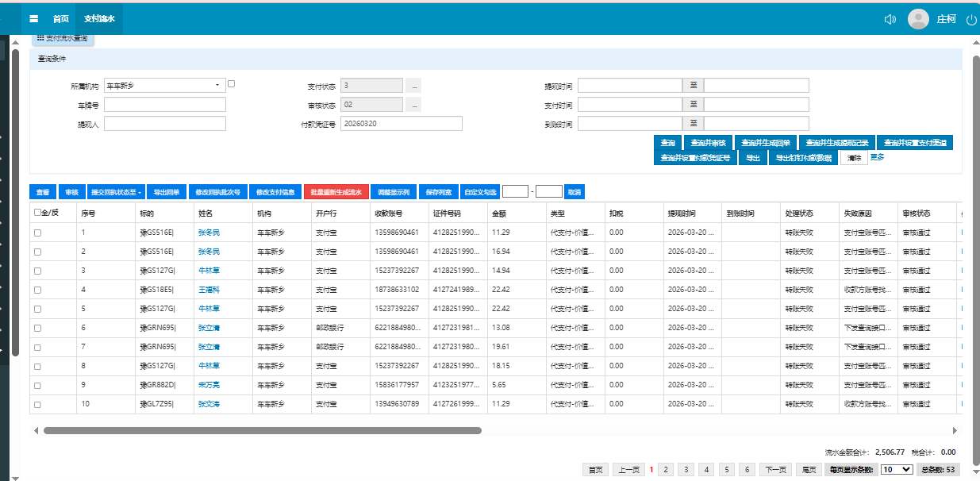Expand the 提交回执状态至 dropdown button
The height and width of the screenshot is (481, 980).
(x=116, y=192)
